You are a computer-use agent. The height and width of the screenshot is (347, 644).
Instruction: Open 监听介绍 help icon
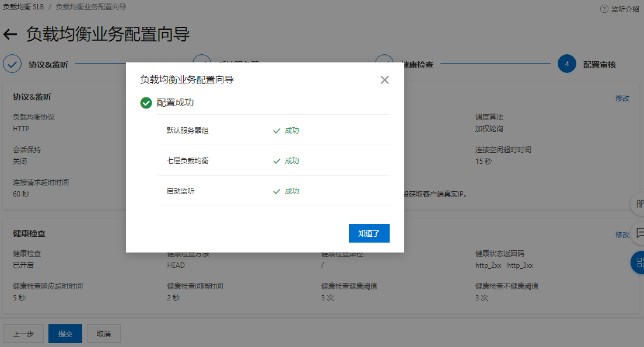coord(604,9)
